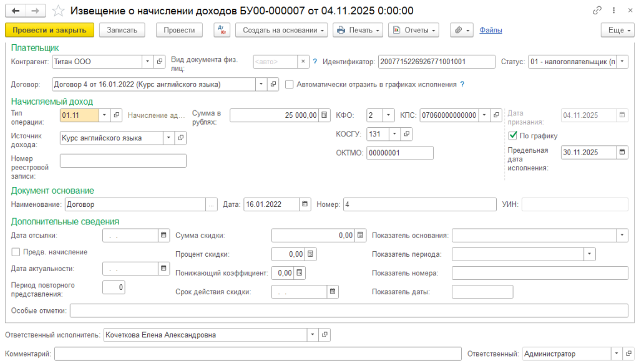The height and width of the screenshot is (364, 639).
Task: Open the Еще menu
Action: coord(617,30)
